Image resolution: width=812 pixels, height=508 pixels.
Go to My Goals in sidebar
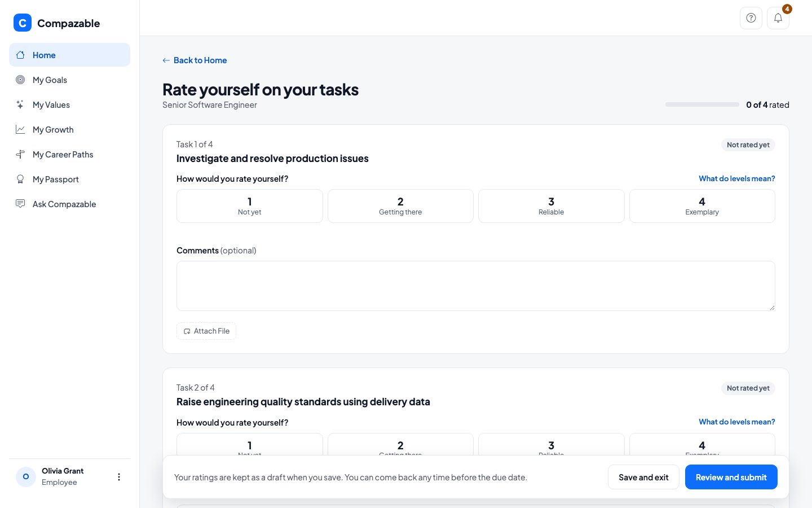[69, 80]
